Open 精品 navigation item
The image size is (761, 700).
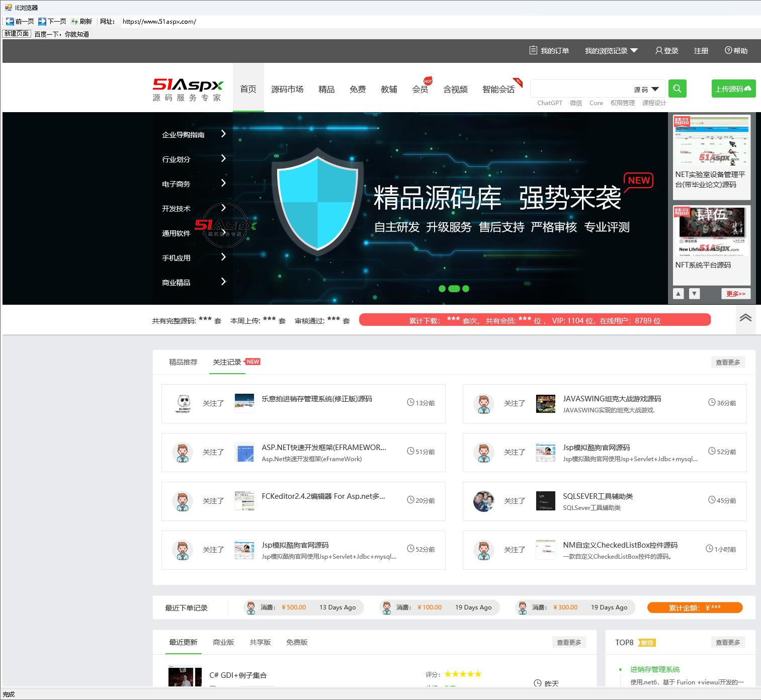[x=326, y=89]
